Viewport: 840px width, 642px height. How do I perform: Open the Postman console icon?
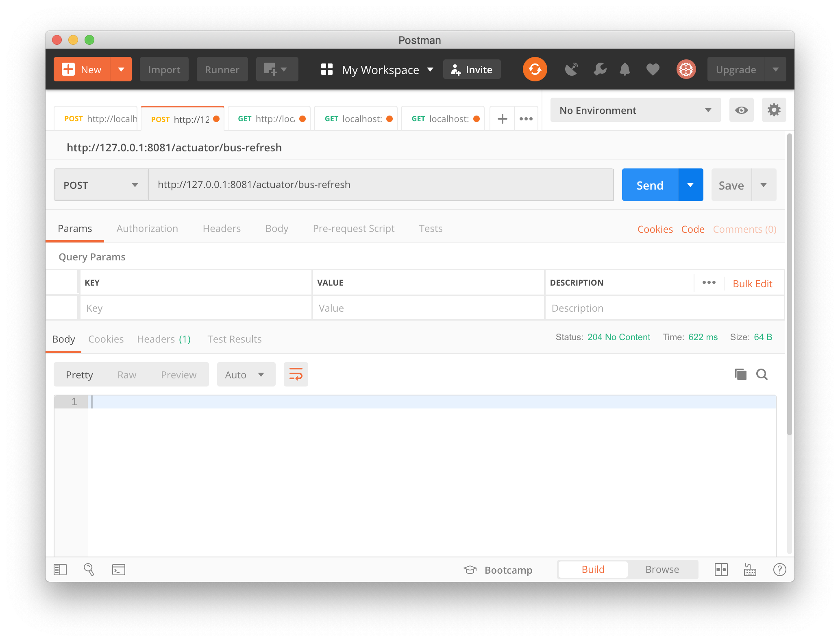click(118, 570)
